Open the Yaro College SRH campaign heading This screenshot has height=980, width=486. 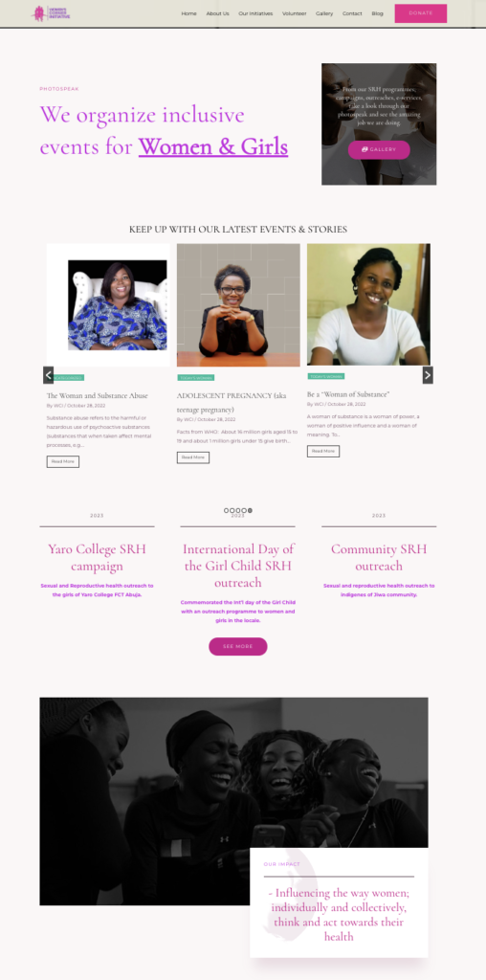pyautogui.click(x=97, y=558)
